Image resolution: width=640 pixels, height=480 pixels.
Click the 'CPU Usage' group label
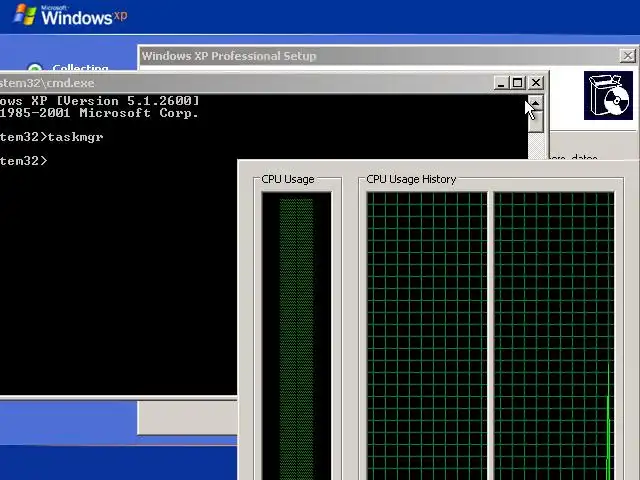(x=288, y=179)
